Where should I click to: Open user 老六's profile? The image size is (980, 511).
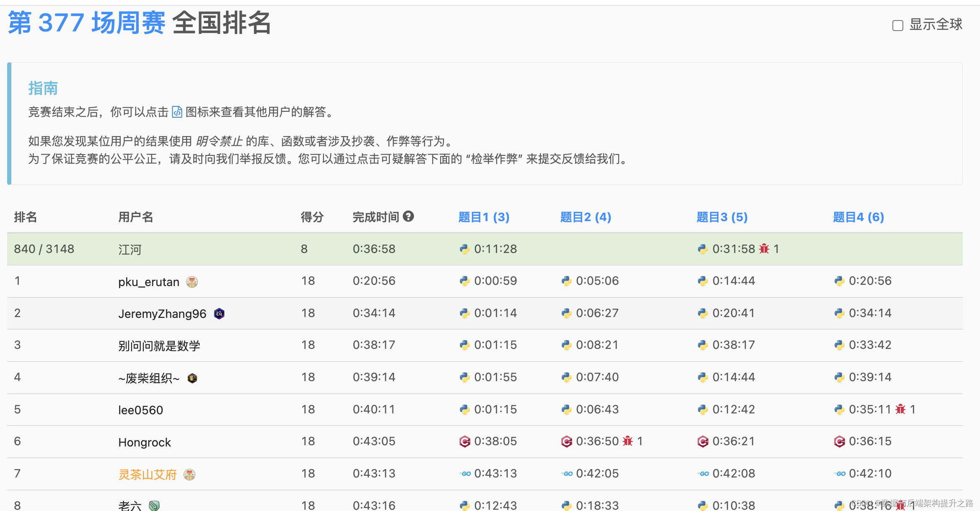130,506
